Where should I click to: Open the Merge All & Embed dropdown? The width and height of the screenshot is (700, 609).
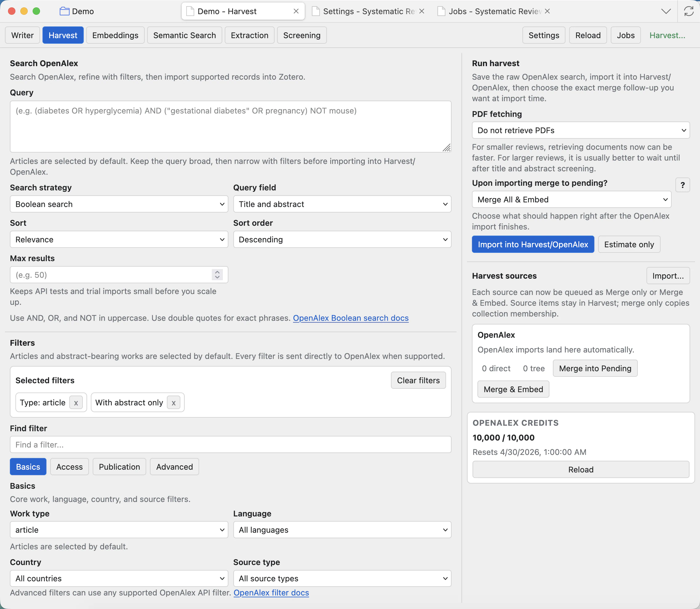click(571, 200)
